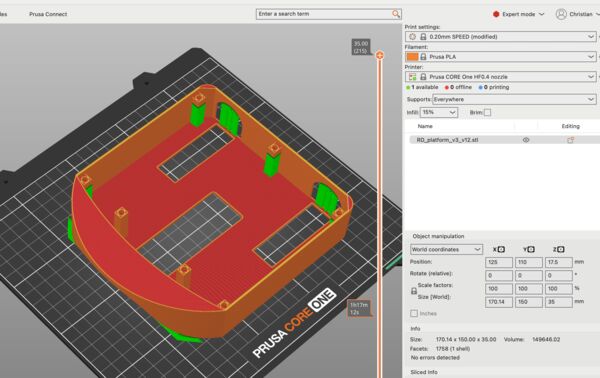Open the Prusa Connect tab
The width and height of the screenshot is (600, 378).
[48, 14]
